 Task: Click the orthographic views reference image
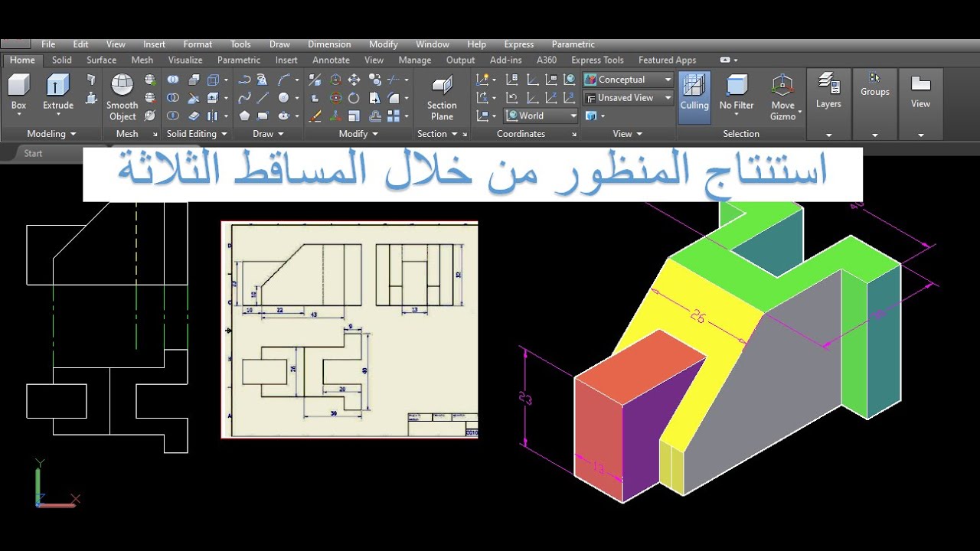(x=349, y=330)
